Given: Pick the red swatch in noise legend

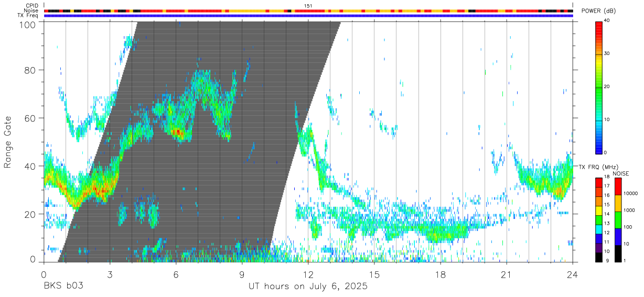Looking at the screenshot, I should 617,186.
